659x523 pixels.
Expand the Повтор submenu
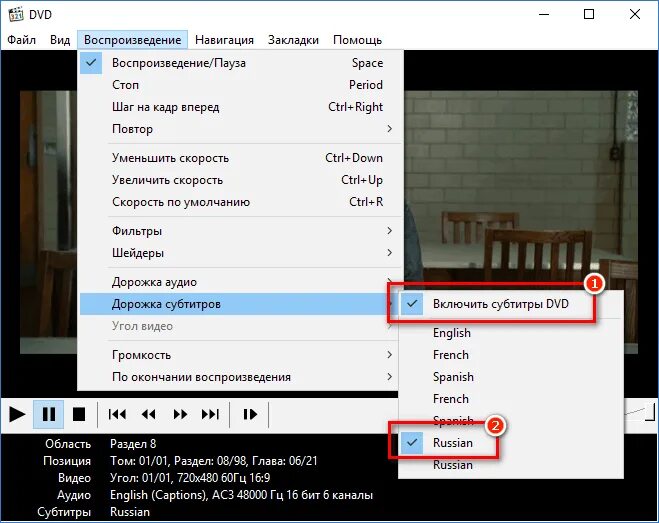coord(240,129)
